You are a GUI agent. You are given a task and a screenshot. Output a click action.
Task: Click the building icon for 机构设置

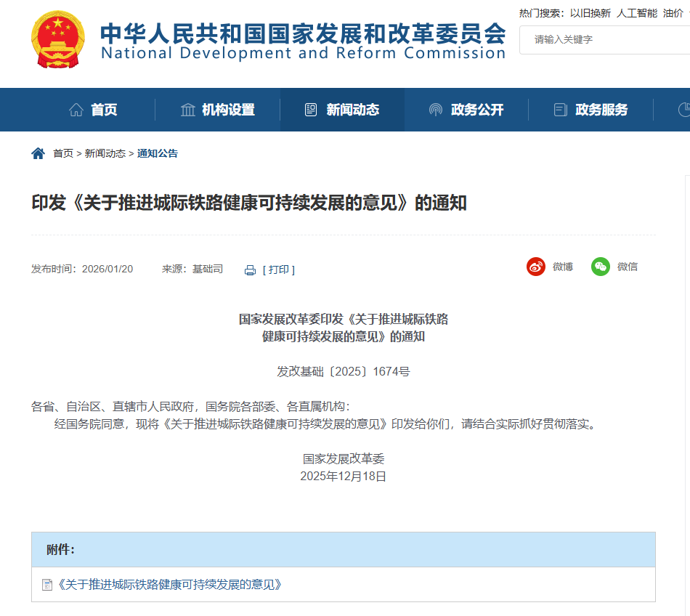point(188,109)
